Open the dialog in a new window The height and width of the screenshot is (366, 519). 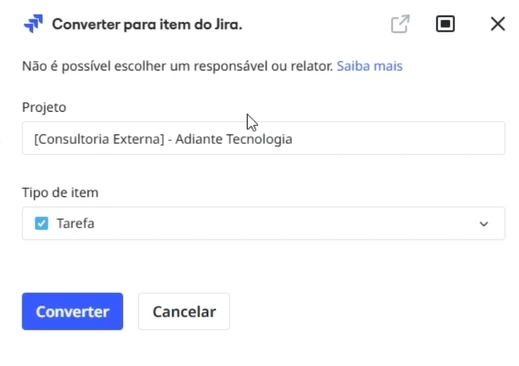click(x=400, y=24)
